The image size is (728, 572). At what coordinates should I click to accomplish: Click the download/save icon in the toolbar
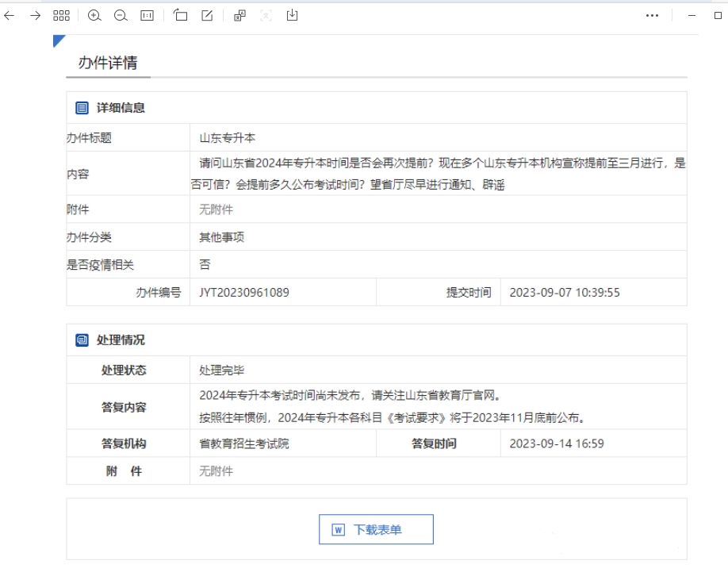point(292,15)
